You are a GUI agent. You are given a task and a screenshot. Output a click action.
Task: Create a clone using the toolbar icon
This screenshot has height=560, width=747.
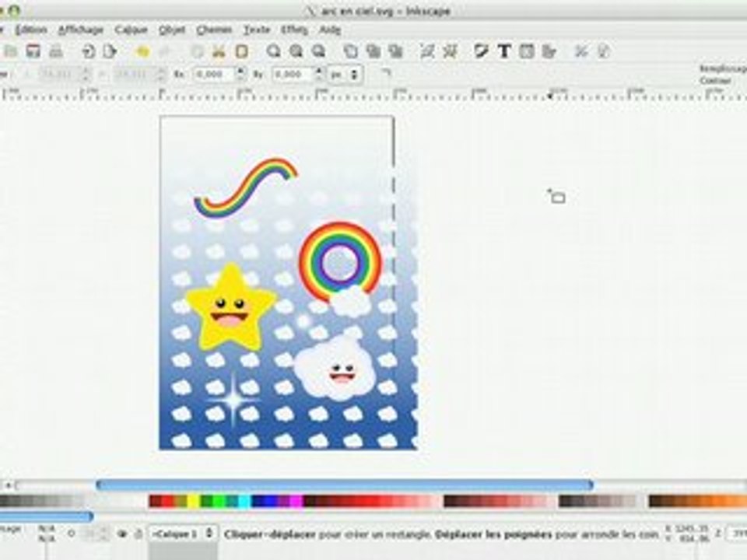(x=373, y=51)
